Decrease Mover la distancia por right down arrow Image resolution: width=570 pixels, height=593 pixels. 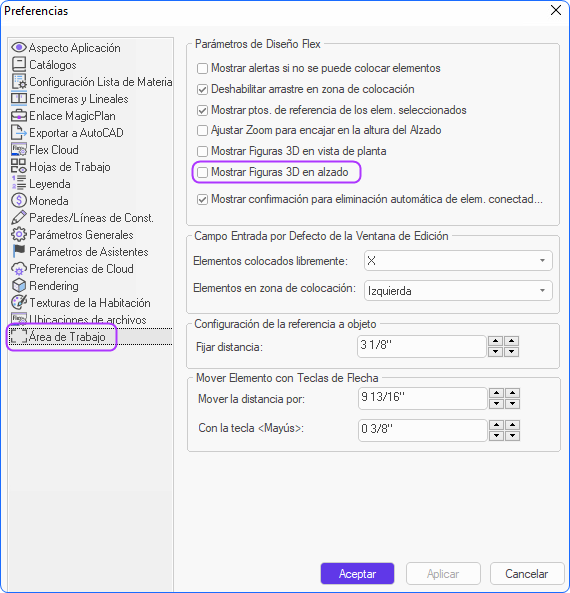click(x=512, y=404)
